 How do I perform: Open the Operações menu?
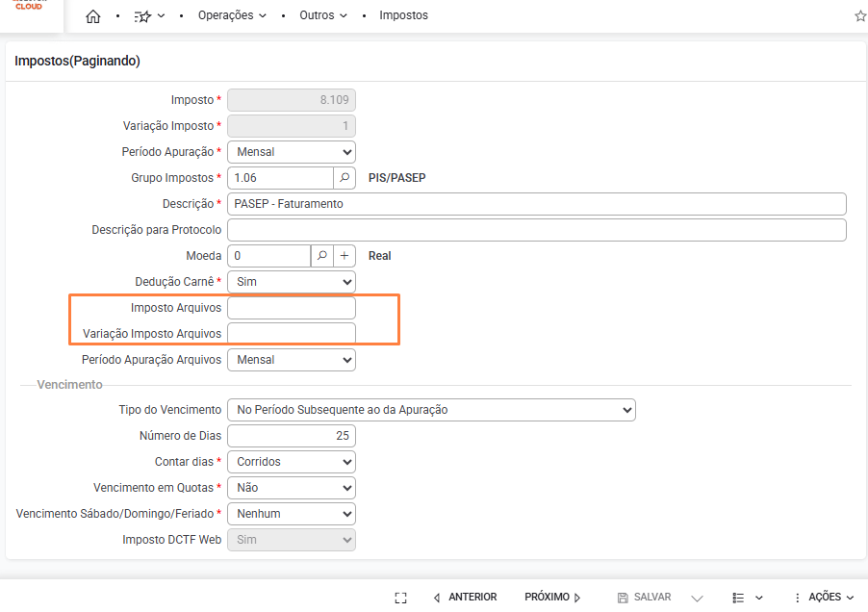tap(232, 16)
